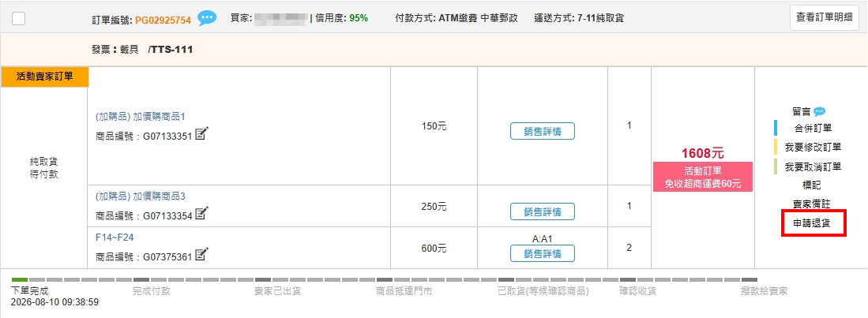This screenshot has width=868, height=318.
Task: Click 申請退貨 return request
Action: 813,223
